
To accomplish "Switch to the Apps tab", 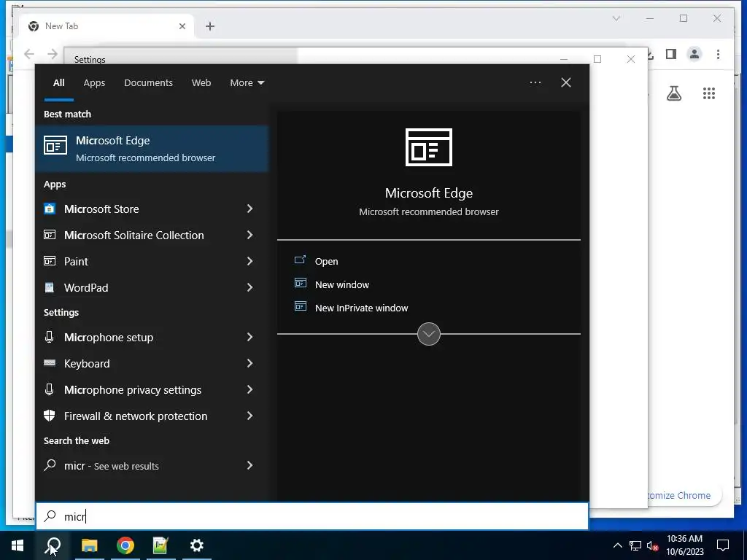I will 94,83.
